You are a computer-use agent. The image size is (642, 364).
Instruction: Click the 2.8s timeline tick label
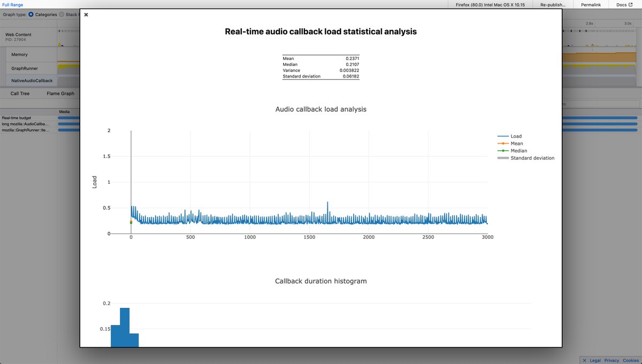tap(589, 24)
